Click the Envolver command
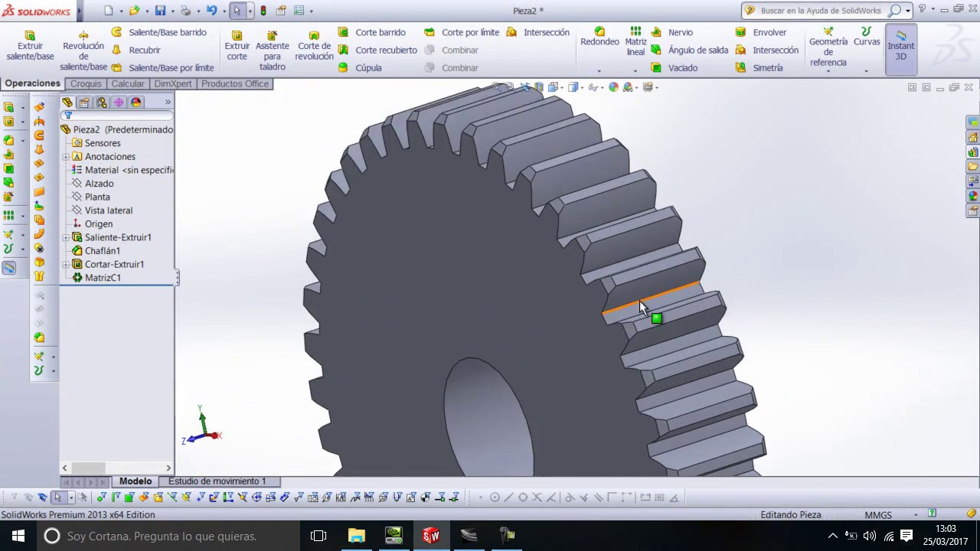This screenshot has width=980, height=551. click(761, 32)
